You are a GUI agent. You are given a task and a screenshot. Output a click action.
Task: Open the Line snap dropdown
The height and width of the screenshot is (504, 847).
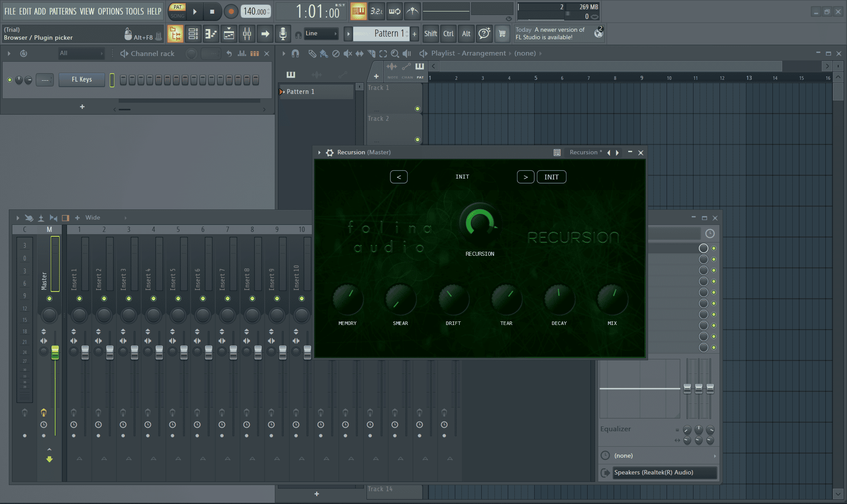click(321, 34)
